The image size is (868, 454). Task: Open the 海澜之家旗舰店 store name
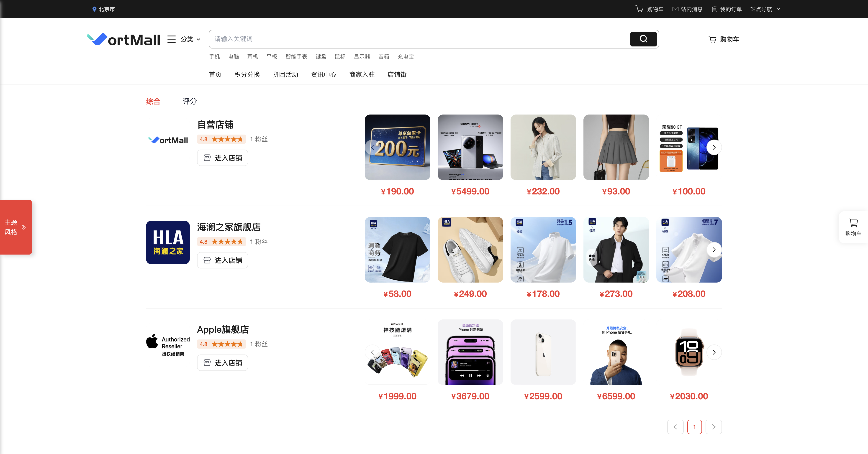[x=229, y=227]
